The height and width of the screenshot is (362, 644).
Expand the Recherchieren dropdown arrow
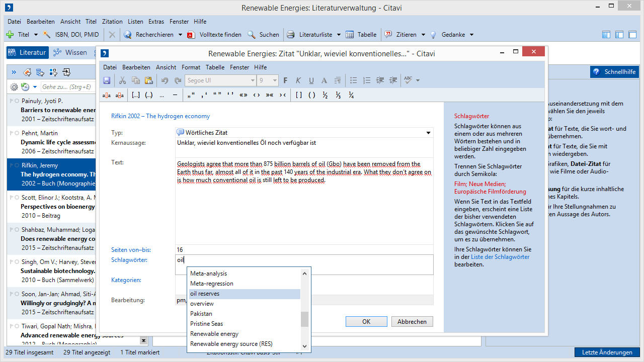(x=180, y=35)
